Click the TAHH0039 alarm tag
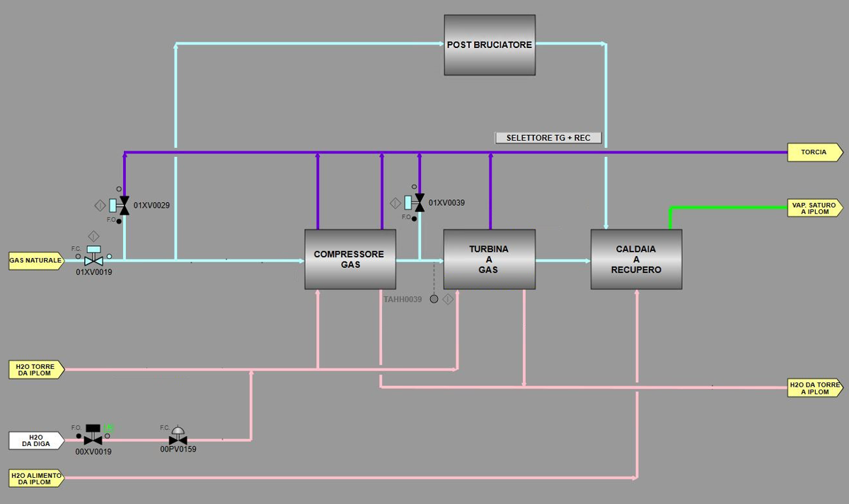This screenshot has width=849, height=504. 403,299
